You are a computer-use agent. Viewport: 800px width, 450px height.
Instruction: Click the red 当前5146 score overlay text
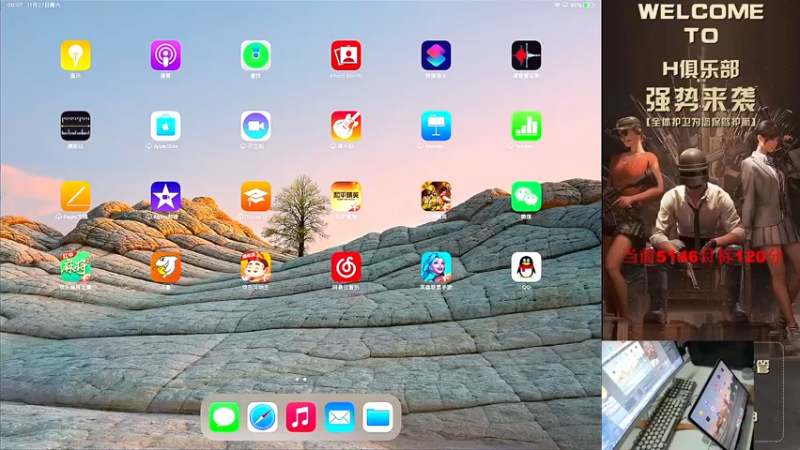pyautogui.click(x=702, y=256)
